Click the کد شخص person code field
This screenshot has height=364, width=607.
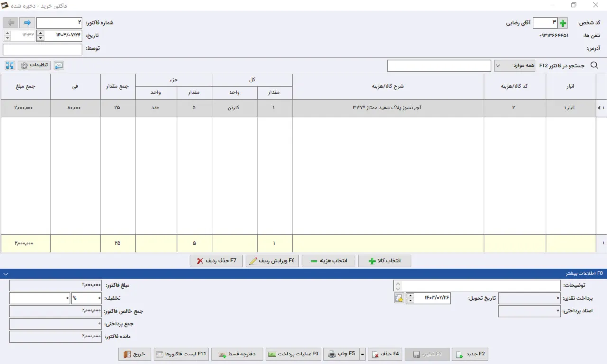(545, 23)
